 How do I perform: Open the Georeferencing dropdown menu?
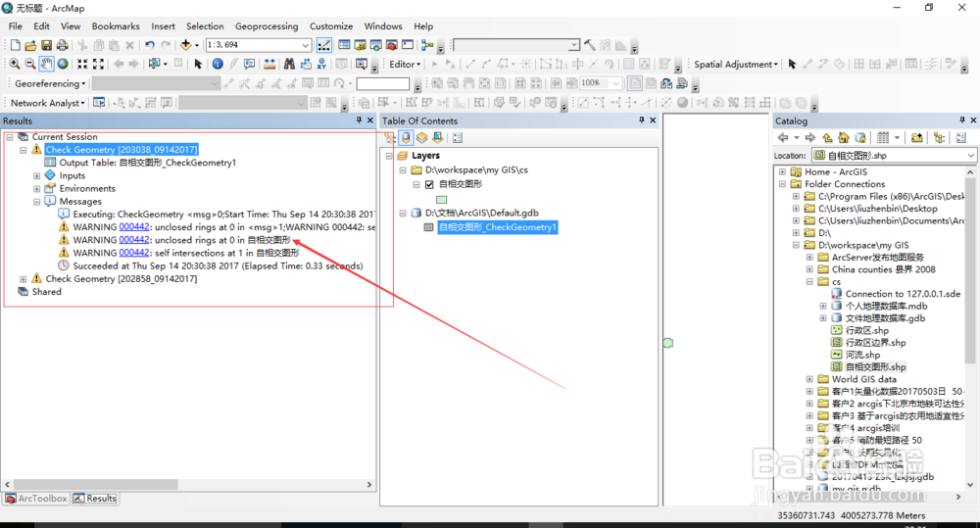coord(50,83)
